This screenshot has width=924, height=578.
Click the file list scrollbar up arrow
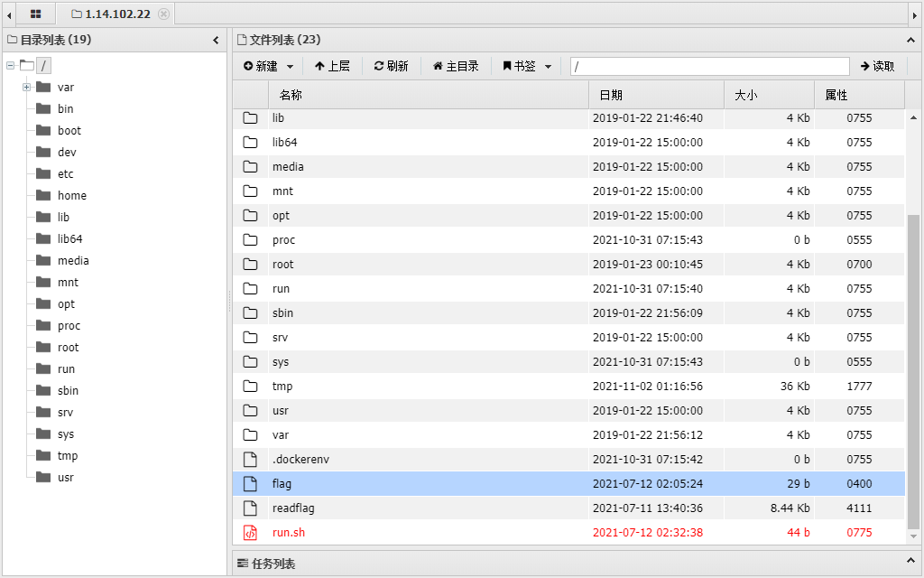point(913,118)
